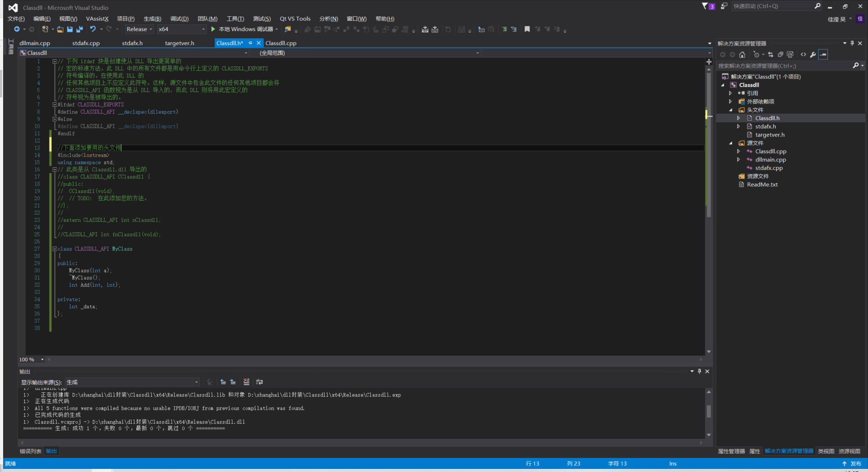Expand the stdafx.h tree node
Screen dimensions: 868x472
click(x=739, y=127)
